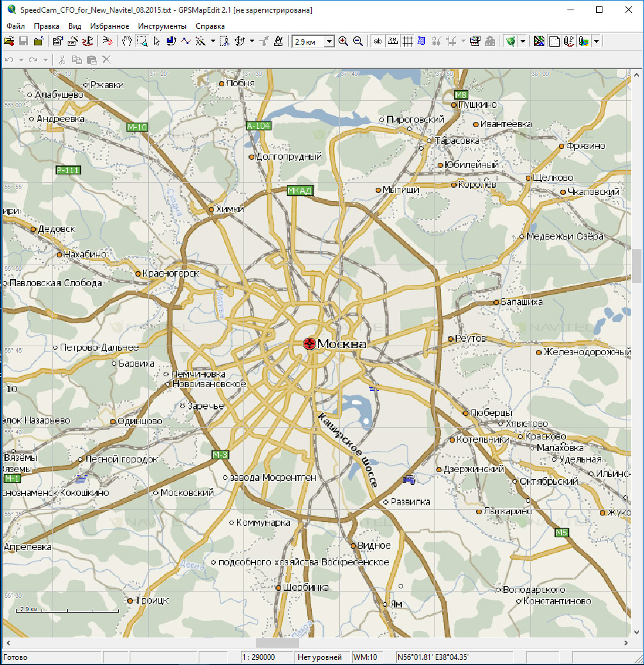The width and height of the screenshot is (644, 665).
Task: Click the Видное town label
Action: pyautogui.click(x=374, y=545)
